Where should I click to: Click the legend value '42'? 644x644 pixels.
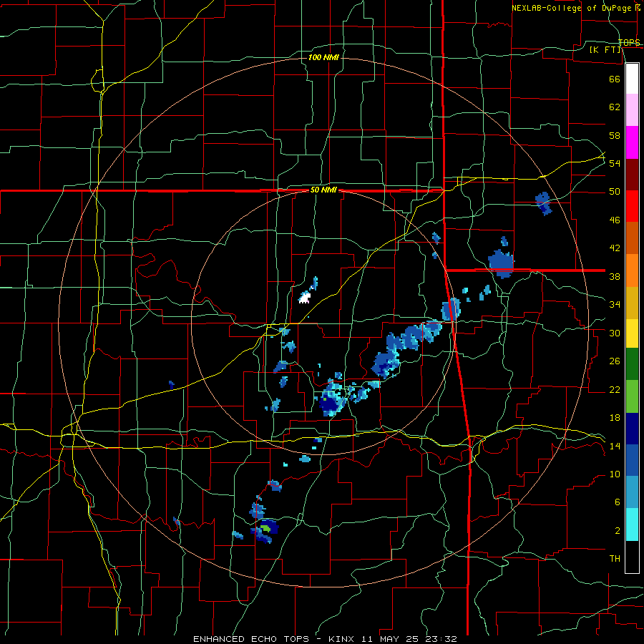coord(615,248)
